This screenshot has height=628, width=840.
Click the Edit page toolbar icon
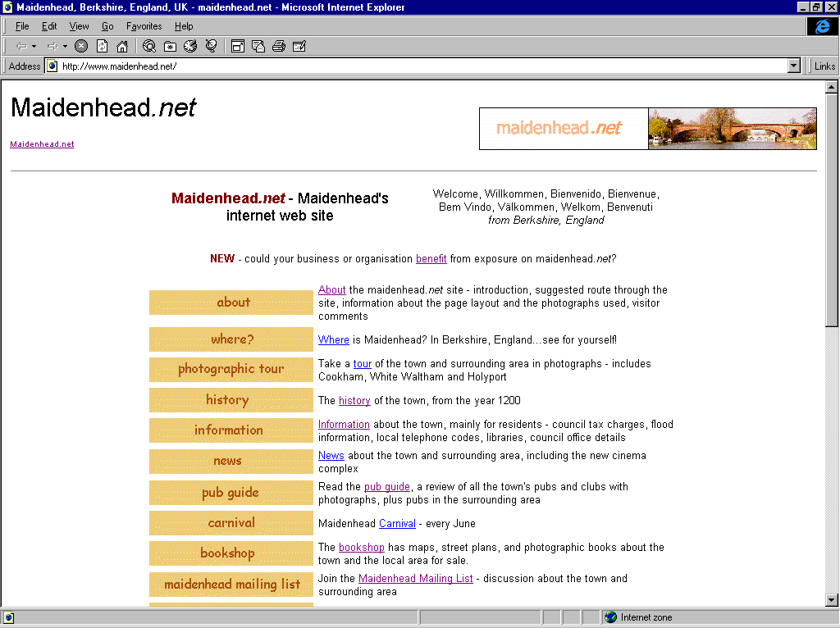[x=299, y=46]
